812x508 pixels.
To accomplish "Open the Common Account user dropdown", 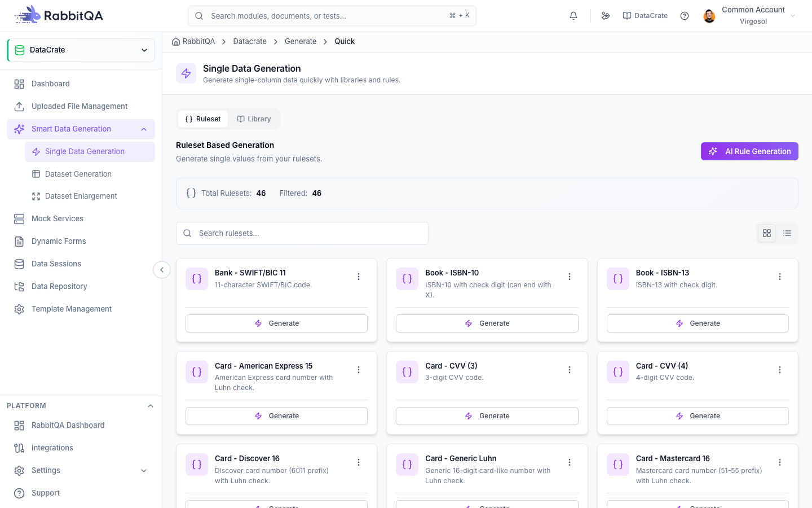I will [750, 16].
